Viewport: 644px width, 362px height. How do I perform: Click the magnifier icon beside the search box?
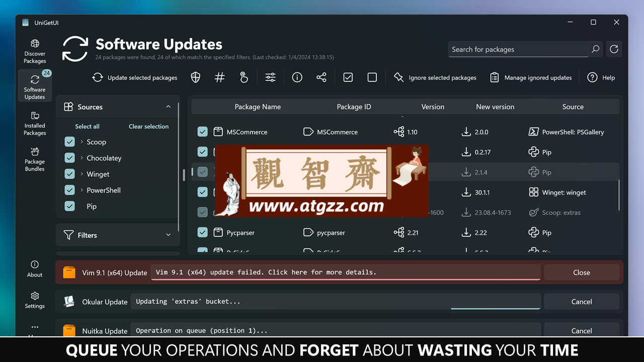pyautogui.click(x=596, y=49)
